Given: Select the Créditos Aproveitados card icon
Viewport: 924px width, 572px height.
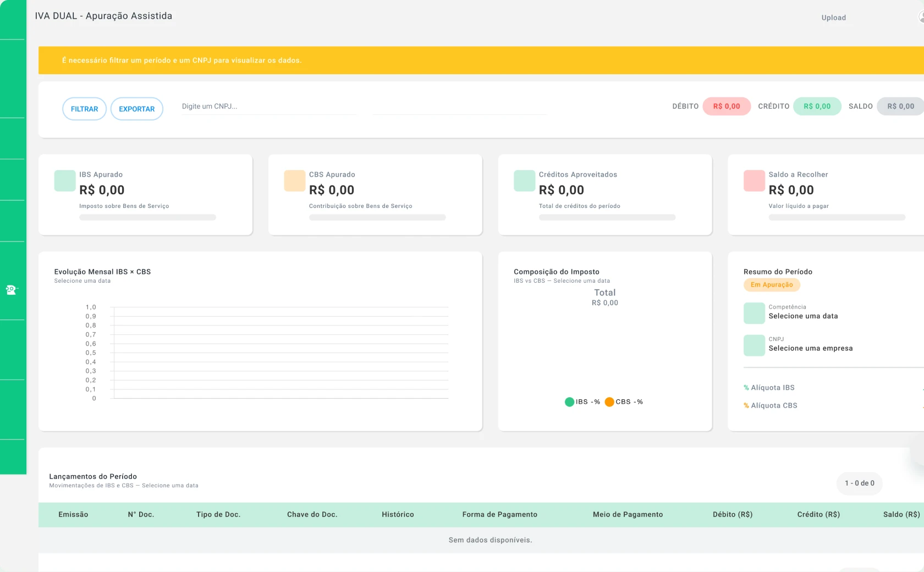Looking at the screenshot, I should [x=524, y=180].
